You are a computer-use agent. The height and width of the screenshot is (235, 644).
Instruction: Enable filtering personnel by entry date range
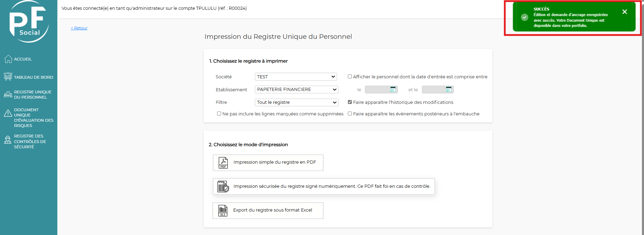click(350, 77)
